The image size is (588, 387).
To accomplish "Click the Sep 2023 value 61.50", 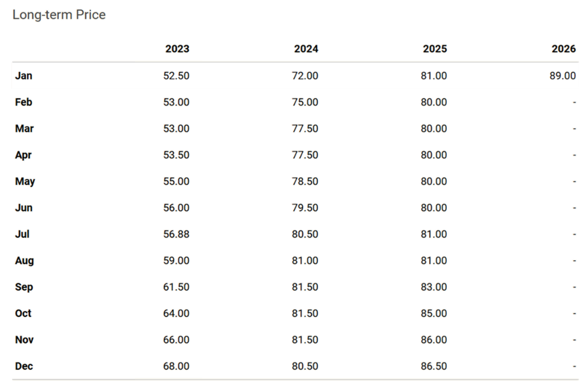I will click(x=176, y=287).
